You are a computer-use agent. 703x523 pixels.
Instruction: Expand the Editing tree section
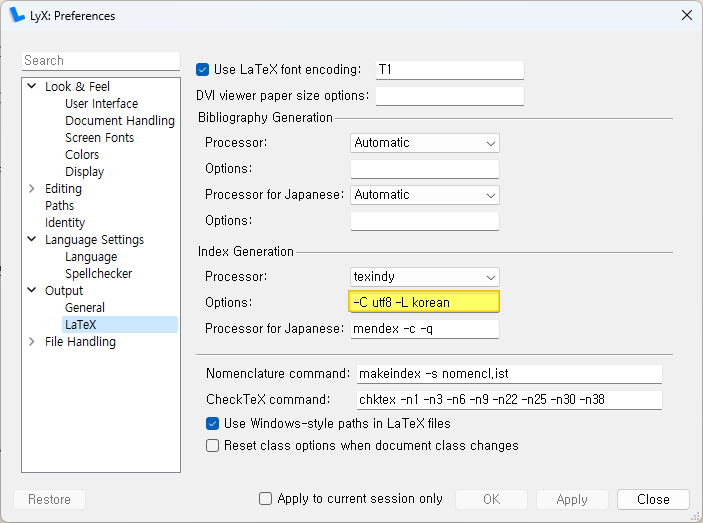[x=32, y=189]
